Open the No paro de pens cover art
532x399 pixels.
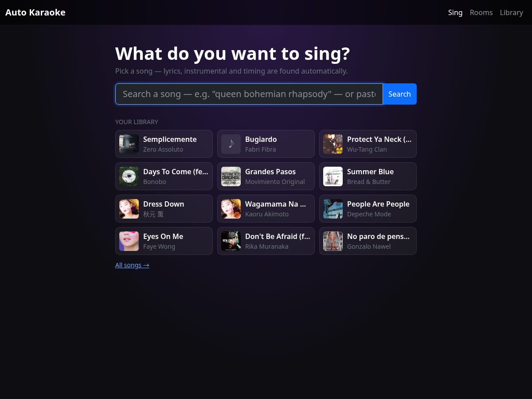(x=333, y=241)
